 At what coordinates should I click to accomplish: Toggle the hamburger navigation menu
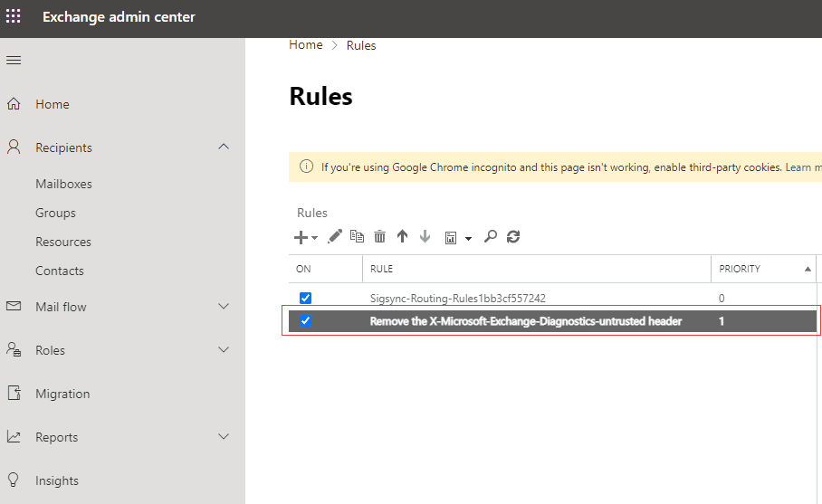14,61
